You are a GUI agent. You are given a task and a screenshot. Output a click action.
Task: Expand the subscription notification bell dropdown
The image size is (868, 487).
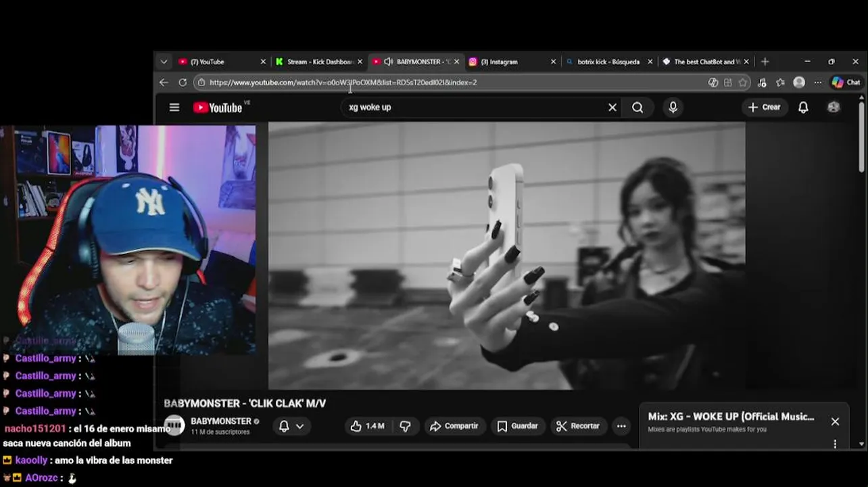point(291,426)
